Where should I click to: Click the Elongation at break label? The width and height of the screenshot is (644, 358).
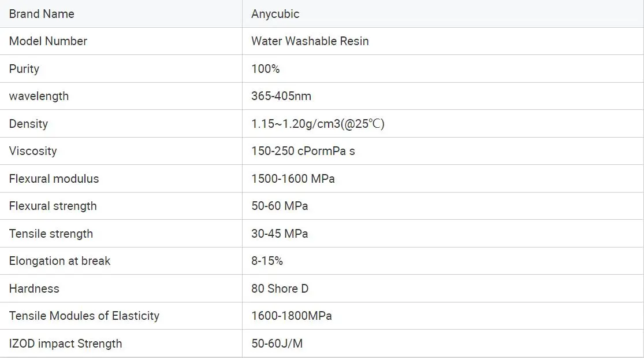click(x=59, y=261)
